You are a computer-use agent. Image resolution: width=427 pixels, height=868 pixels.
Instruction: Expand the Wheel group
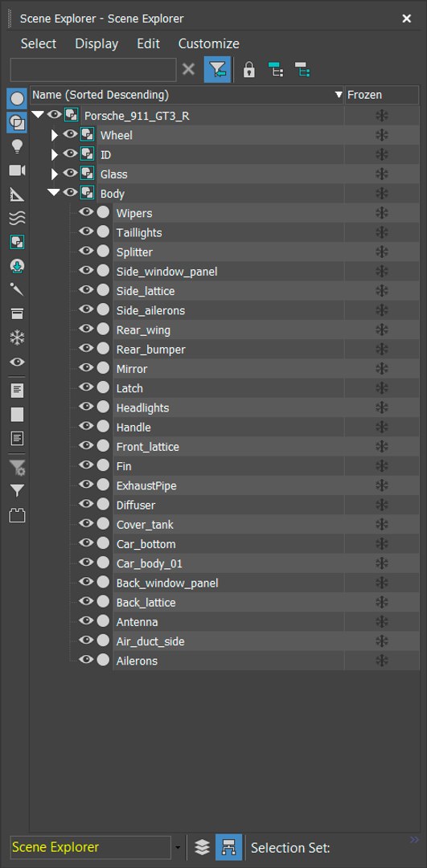click(54, 135)
